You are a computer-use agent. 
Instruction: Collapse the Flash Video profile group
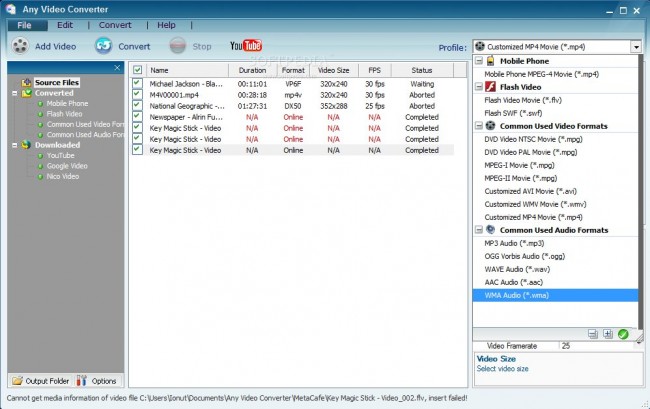click(478, 87)
